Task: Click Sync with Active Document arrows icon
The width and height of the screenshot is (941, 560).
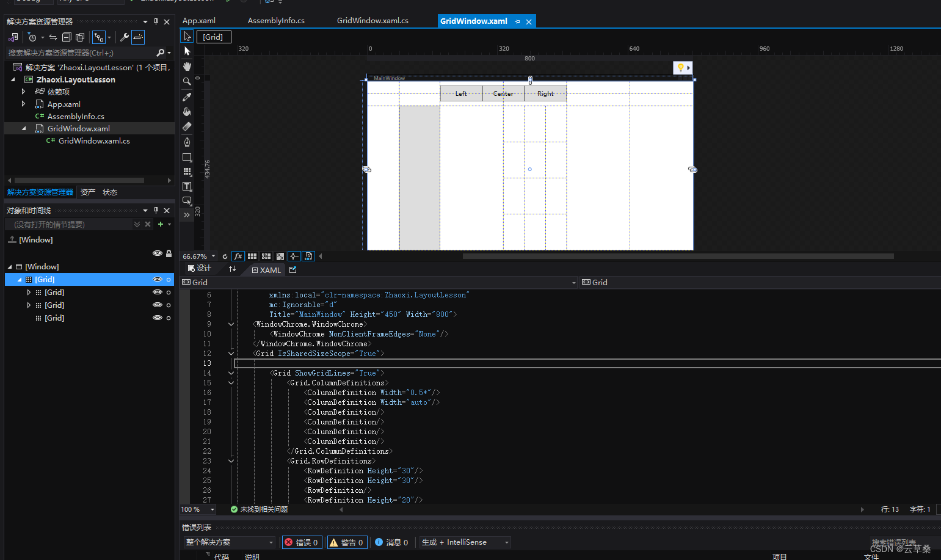Action: 53,37
